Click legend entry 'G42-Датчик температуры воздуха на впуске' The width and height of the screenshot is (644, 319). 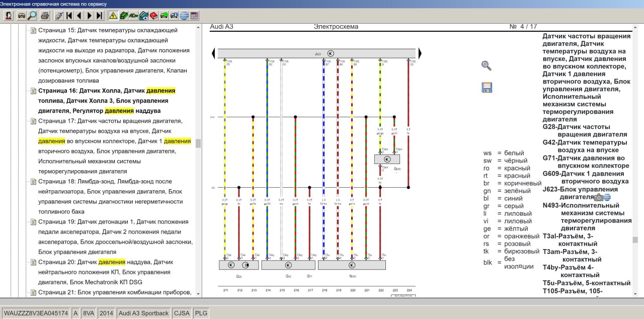click(585, 146)
